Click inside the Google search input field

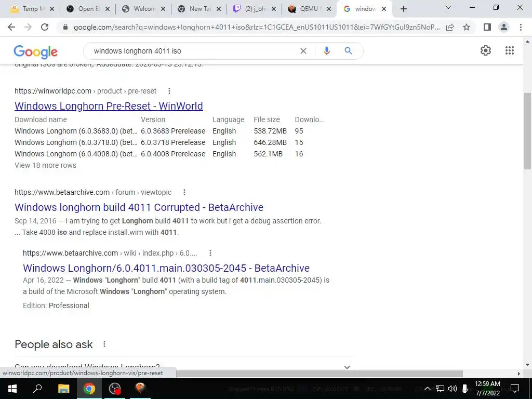tap(193, 51)
